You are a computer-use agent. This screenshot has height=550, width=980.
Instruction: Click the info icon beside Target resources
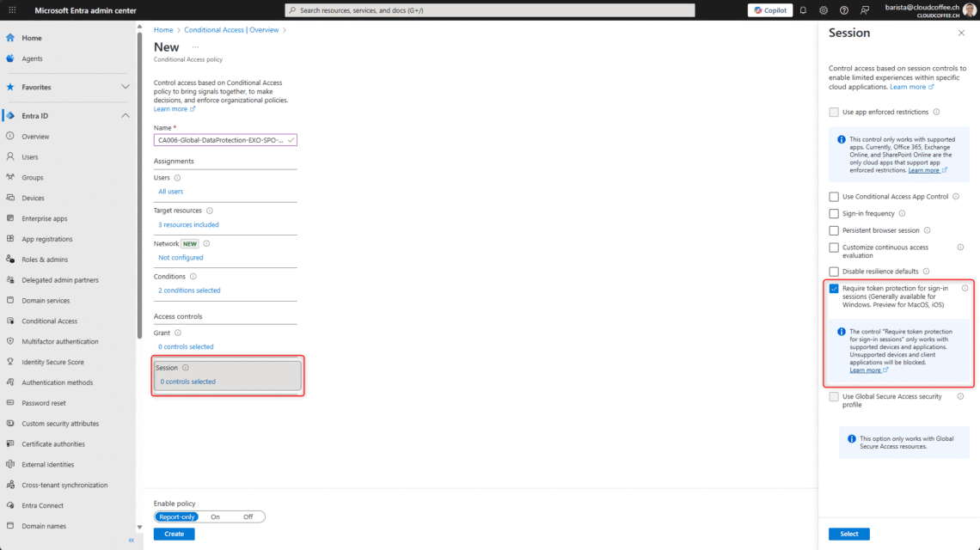210,211
